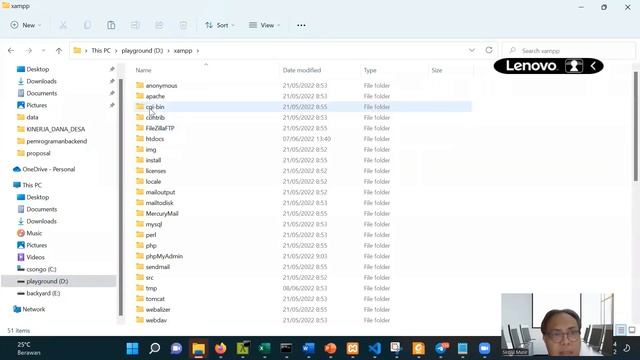Refresh the xampp folder view
The height and width of the screenshot is (360, 640).
[x=489, y=50]
